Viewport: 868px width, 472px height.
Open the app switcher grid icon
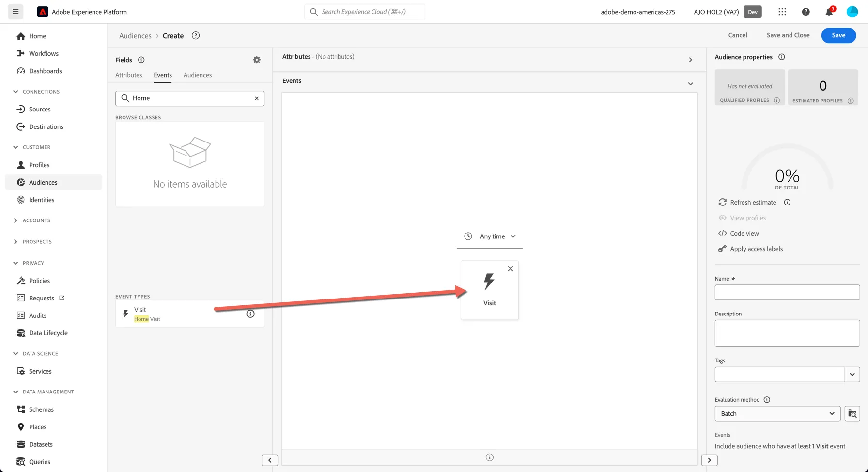click(782, 12)
